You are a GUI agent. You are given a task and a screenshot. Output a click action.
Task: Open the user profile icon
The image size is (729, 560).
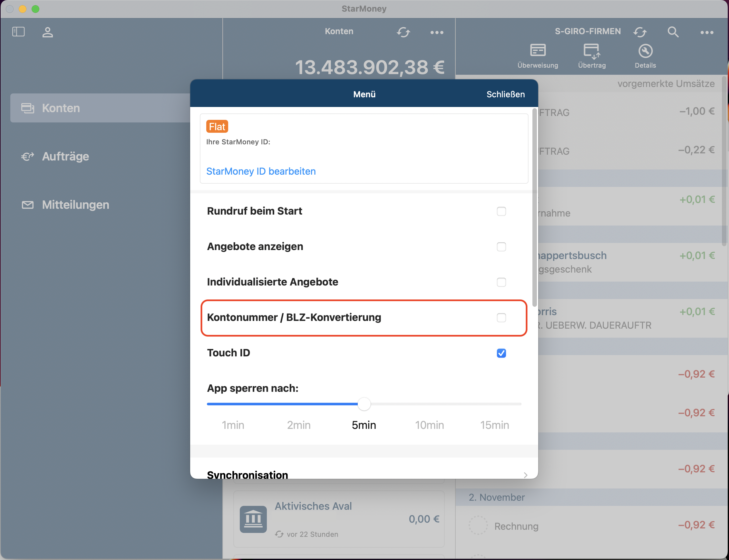point(48,32)
